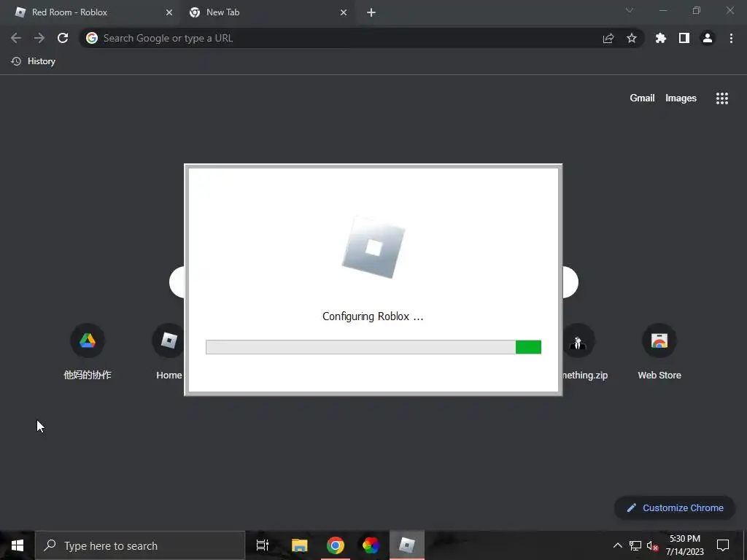Toggle the Chrome side panel
The height and width of the screenshot is (560, 747).
click(x=684, y=38)
